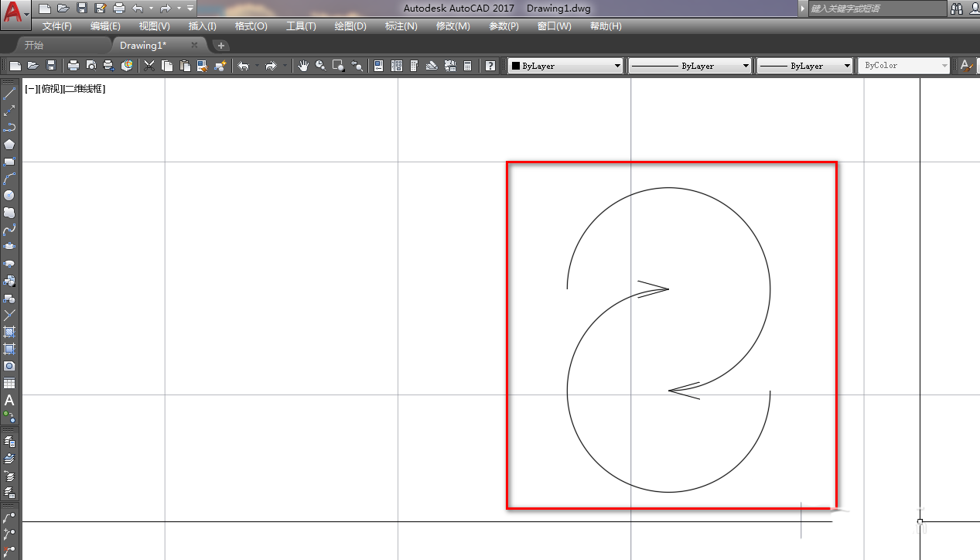Open the 窗口(W) menu
The width and height of the screenshot is (980, 560).
point(555,26)
